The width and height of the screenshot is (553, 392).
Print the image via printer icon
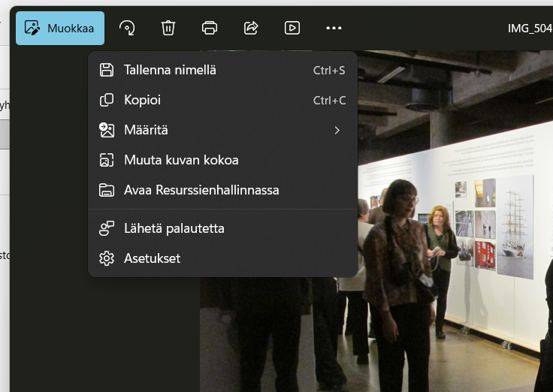click(210, 28)
